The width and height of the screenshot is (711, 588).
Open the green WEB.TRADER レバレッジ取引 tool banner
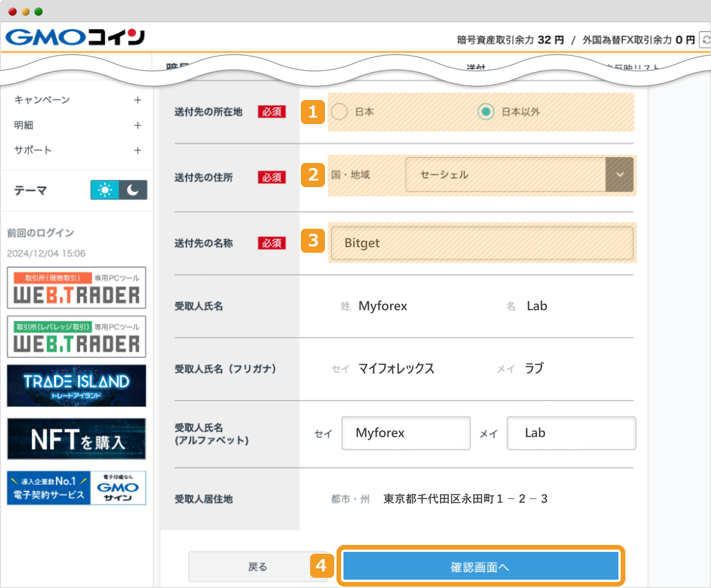76,337
